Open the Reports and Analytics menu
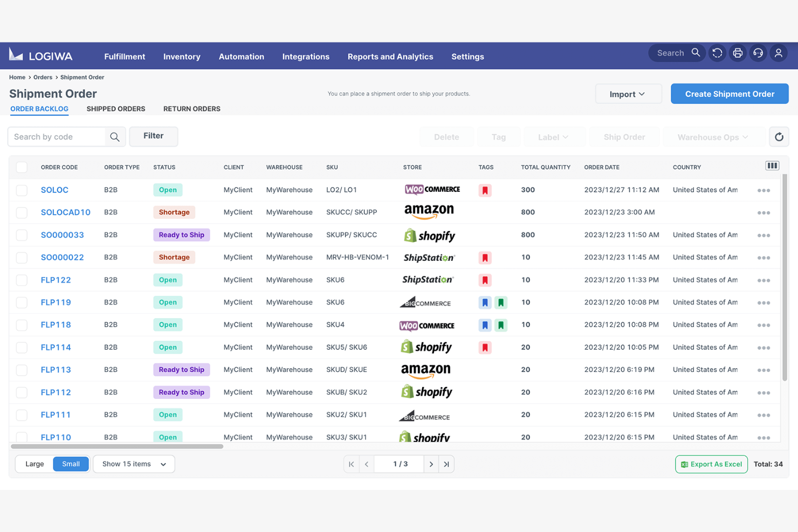Viewport: 798px width, 532px height. tap(390, 56)
